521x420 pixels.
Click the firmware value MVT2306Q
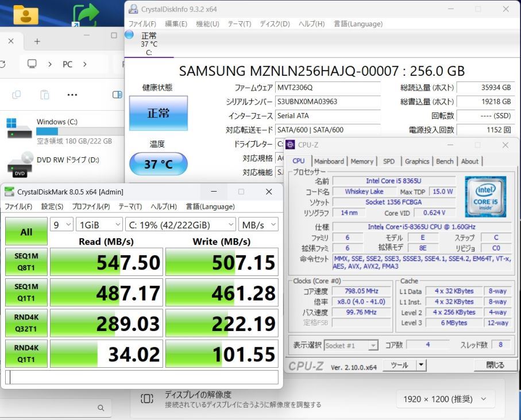(327, 88)
